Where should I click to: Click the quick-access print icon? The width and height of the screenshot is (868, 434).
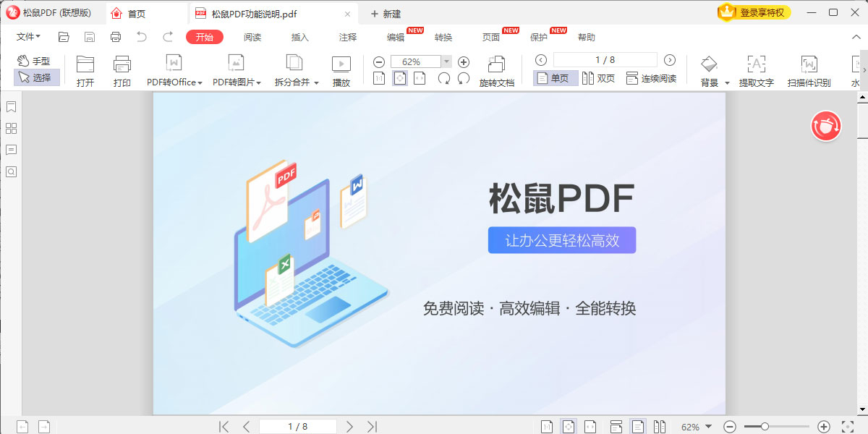pyautogui.click(x=116, y=37)
